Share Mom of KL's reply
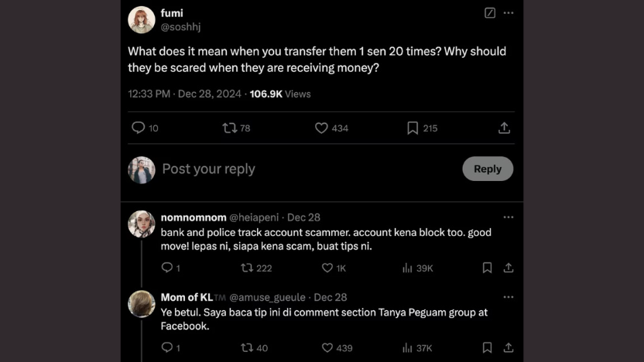 pos(509,347)
